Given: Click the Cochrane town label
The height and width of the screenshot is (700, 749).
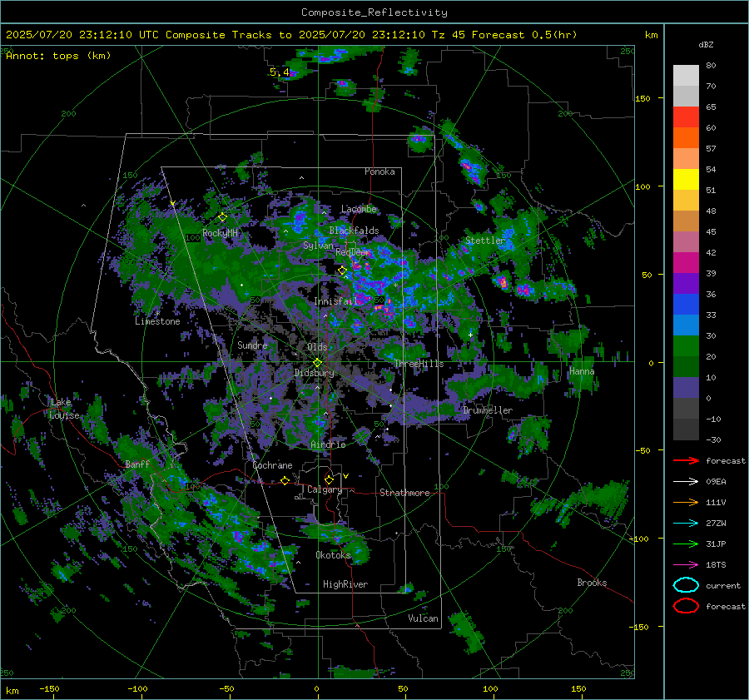Looking at the screenshot, I should (272, 465).
